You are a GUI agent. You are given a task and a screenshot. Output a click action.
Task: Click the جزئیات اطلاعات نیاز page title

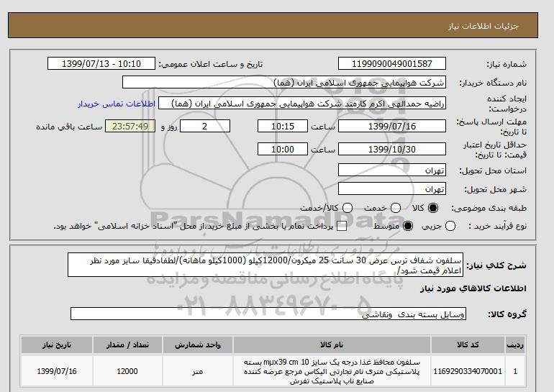(483, 26)
